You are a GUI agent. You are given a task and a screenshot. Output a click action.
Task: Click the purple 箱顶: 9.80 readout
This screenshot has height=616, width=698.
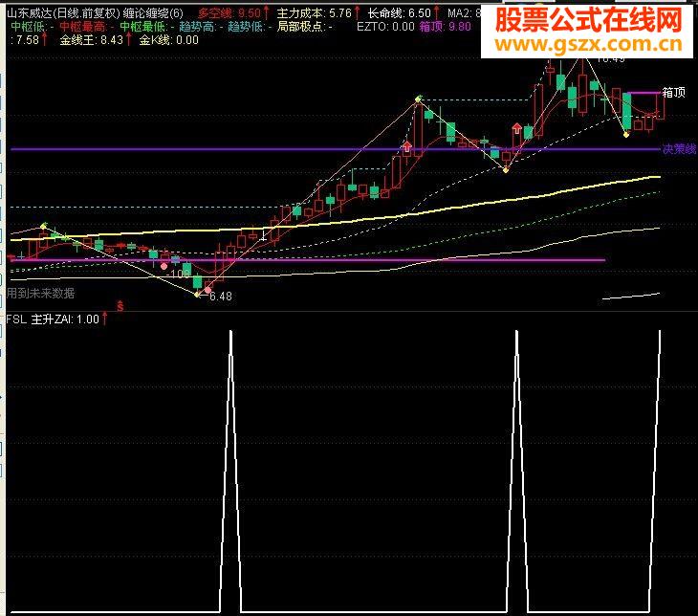pyautogui.click(x=445, y=27)
